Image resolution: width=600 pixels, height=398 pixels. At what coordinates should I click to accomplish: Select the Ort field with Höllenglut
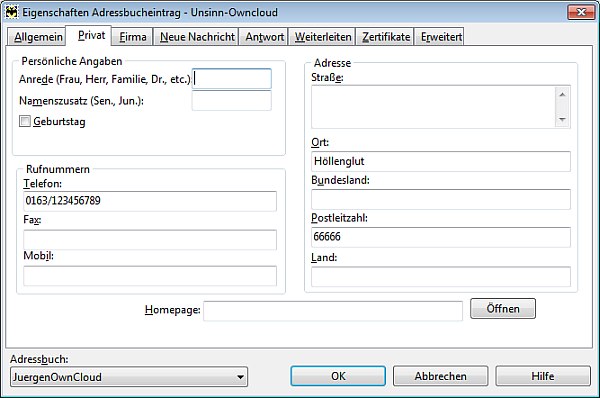tap(441, 161)
